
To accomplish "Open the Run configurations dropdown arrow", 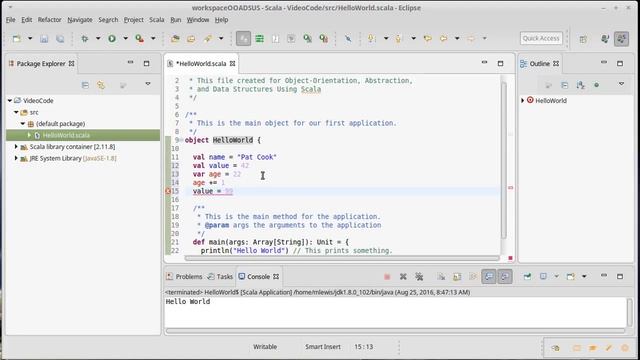I will (x=125, y=39).
